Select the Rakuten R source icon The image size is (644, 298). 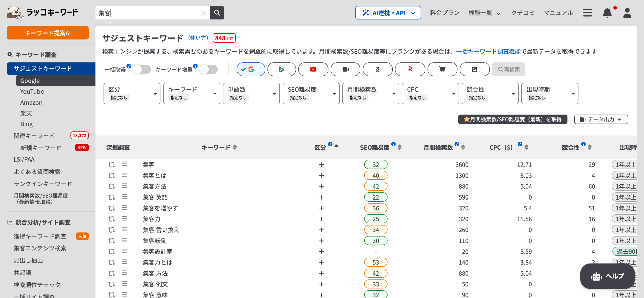point(410,69)
